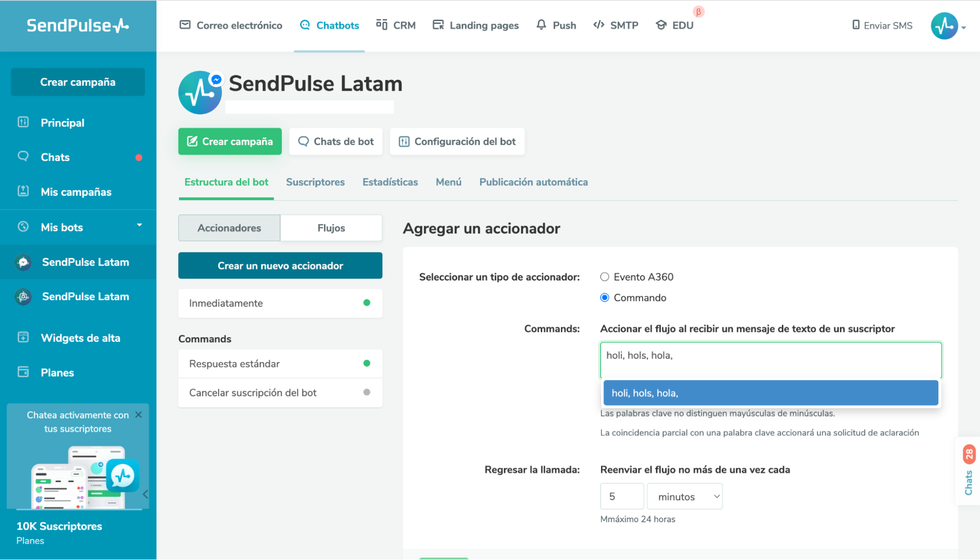The height and width of the screenshot is (560, 980).
Task: Click the EDU graduation cap icon
Action: pyautogui.click(x=661, y=25)
